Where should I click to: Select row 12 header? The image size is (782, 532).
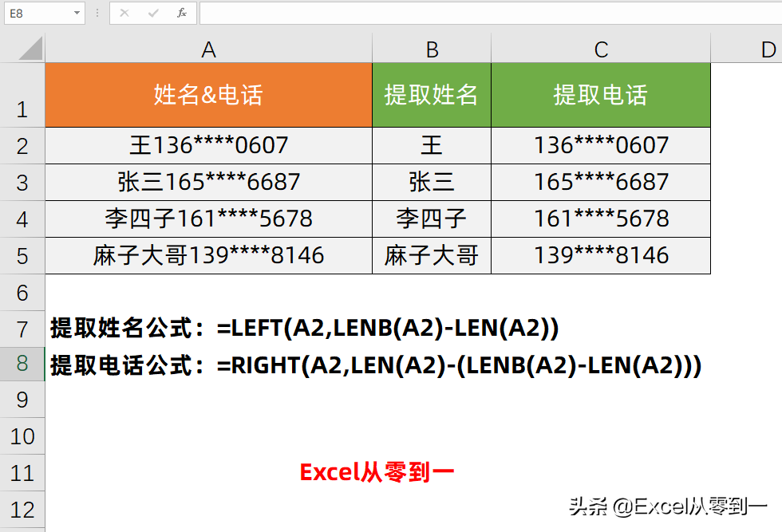pos(22,510)
